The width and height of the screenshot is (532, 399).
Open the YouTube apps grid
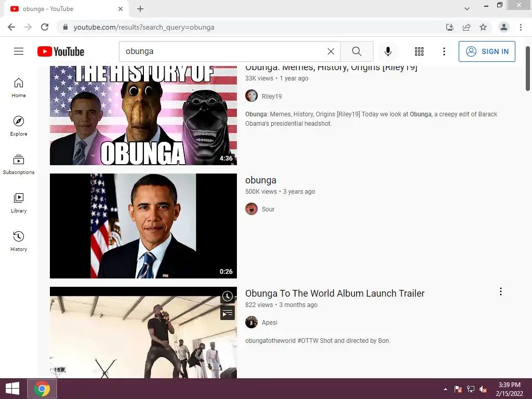click(x=419, y=51)
